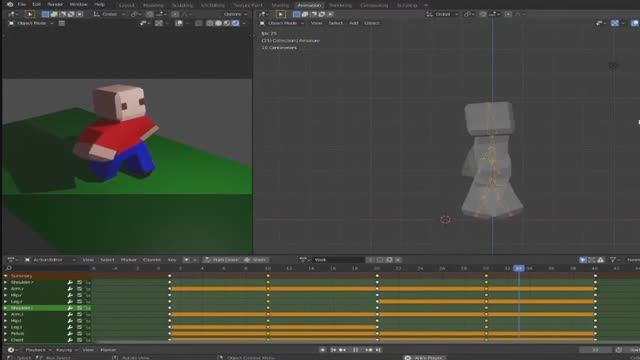Screen dimensions: 640x360
Task: Select rendered shading in the left viewport
Action: (x=236, y=23)
